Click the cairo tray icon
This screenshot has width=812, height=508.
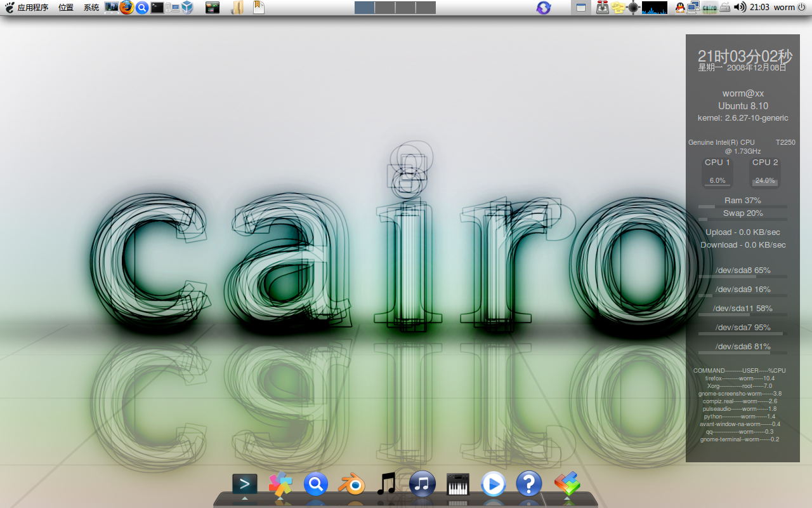710,8
